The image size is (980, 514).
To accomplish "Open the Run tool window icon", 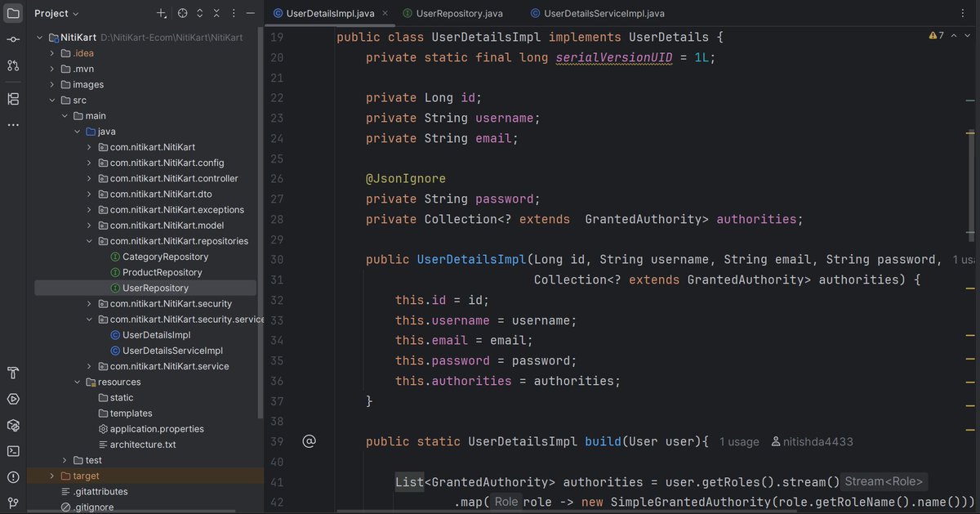I will pos(13,400).
